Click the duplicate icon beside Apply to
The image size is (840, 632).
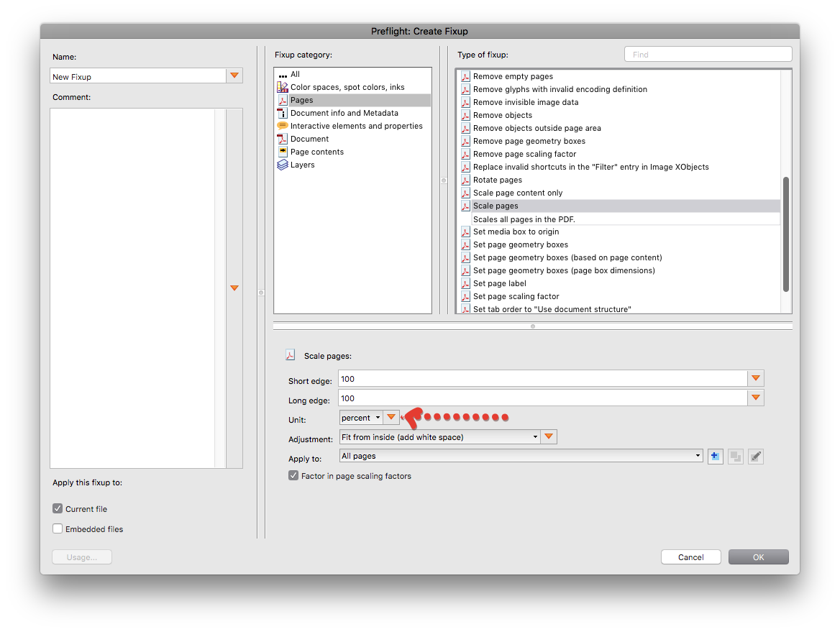click(736, 457)
